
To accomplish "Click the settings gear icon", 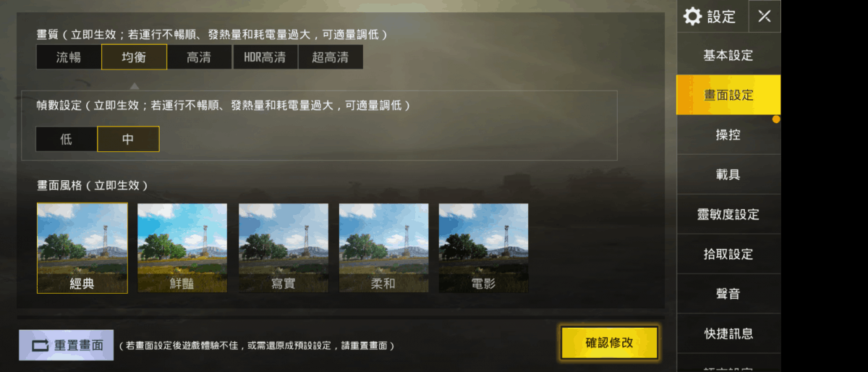I will (692, 17).
